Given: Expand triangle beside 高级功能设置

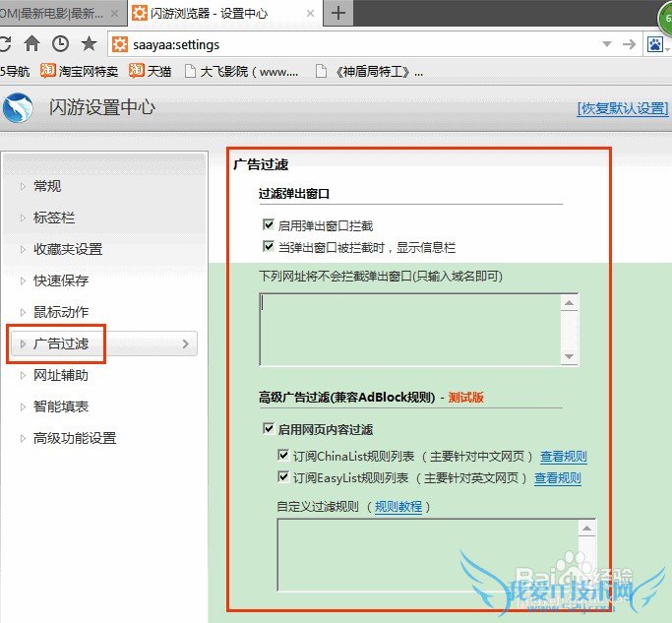Looking at the screenshot, I should 24,438.
